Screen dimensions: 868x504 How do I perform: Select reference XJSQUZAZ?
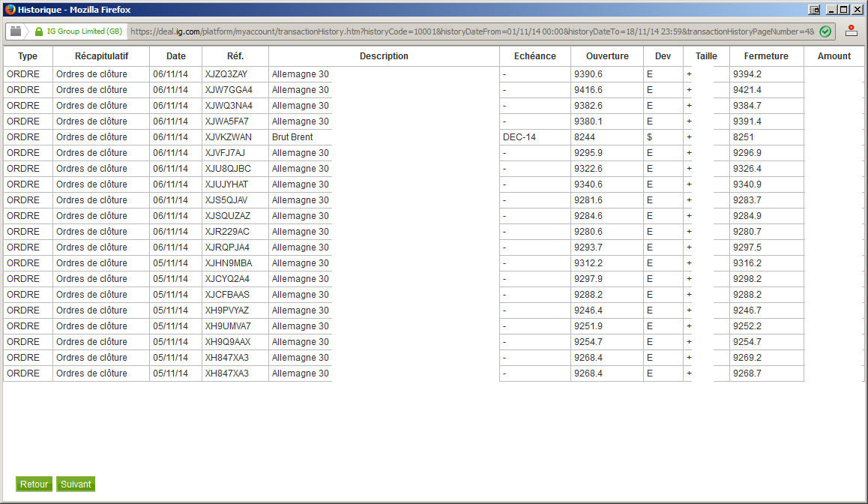tap(228, 216)
